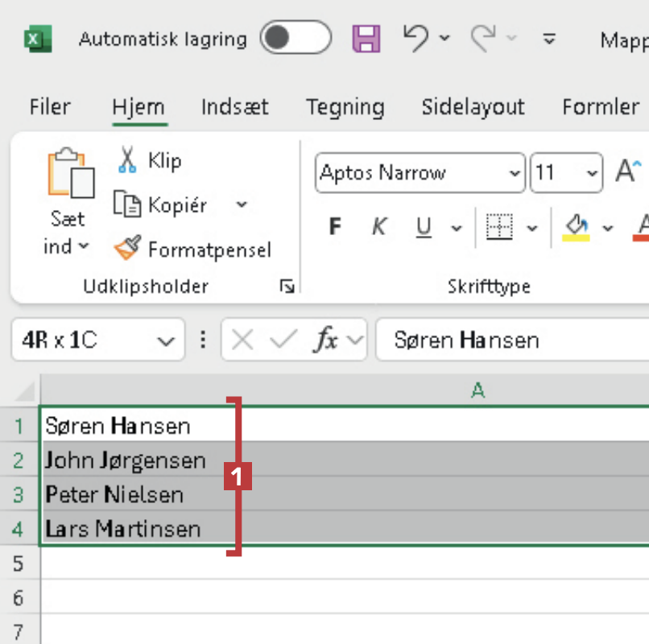This screenshot has width=649, height=644.
Task: Expand the Name Box dropdown arrow
Action: pyautogui.click(x=167, y=341)
